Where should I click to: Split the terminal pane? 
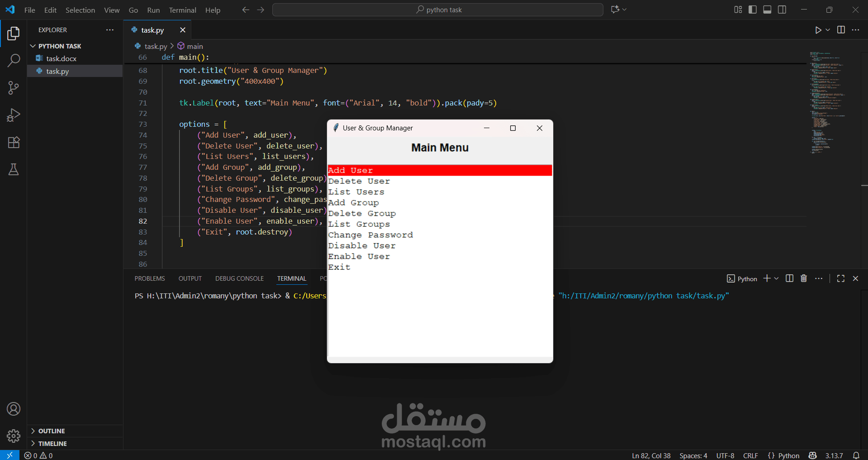(789, 278)
